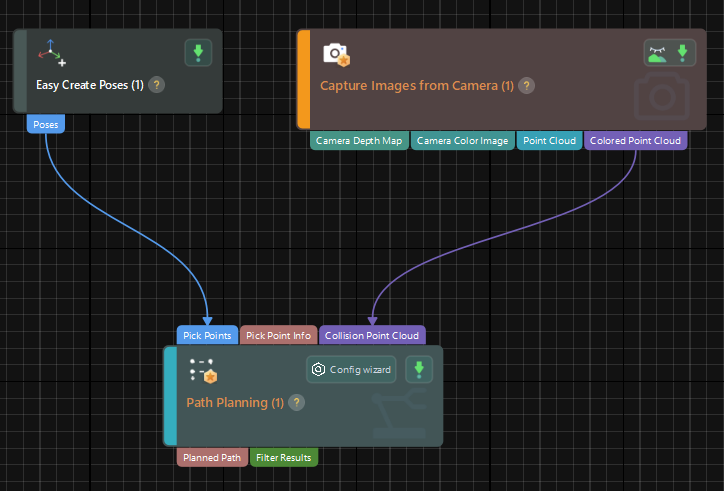Click the coordinate axes pose icon
The width and height of the screenshot is (724, 491).
coord(50,53)
